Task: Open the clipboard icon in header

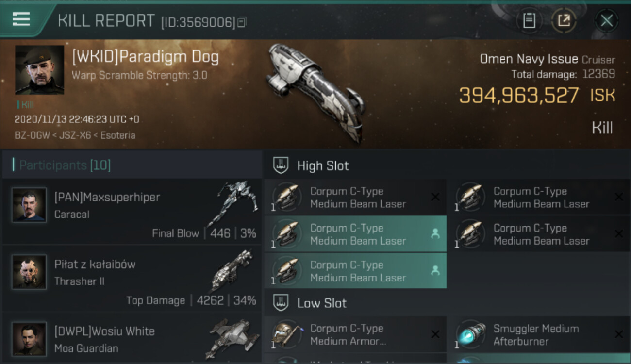Action: (x=529, y=20)
